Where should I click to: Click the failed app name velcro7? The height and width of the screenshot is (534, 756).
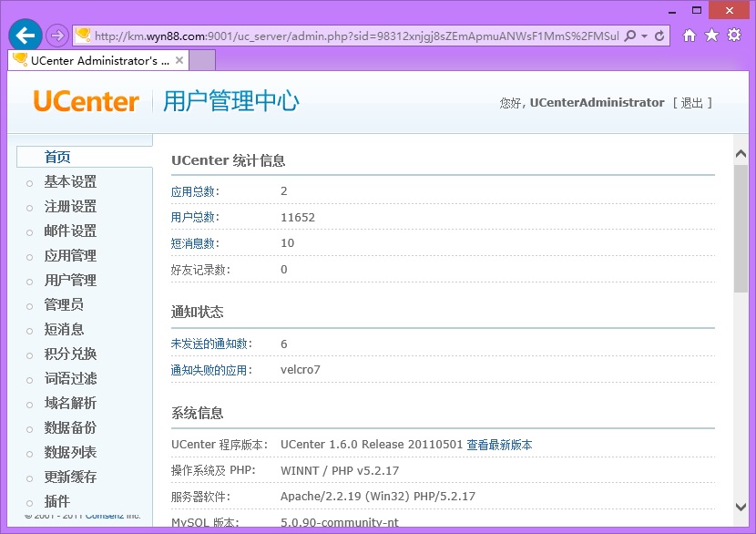click(301, 370)
